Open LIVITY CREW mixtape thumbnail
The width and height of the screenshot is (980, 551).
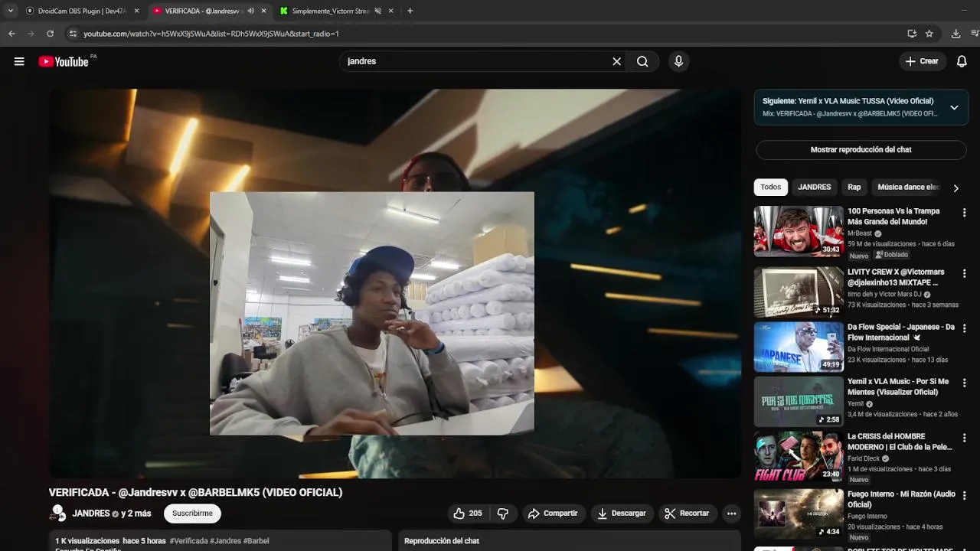799,292
